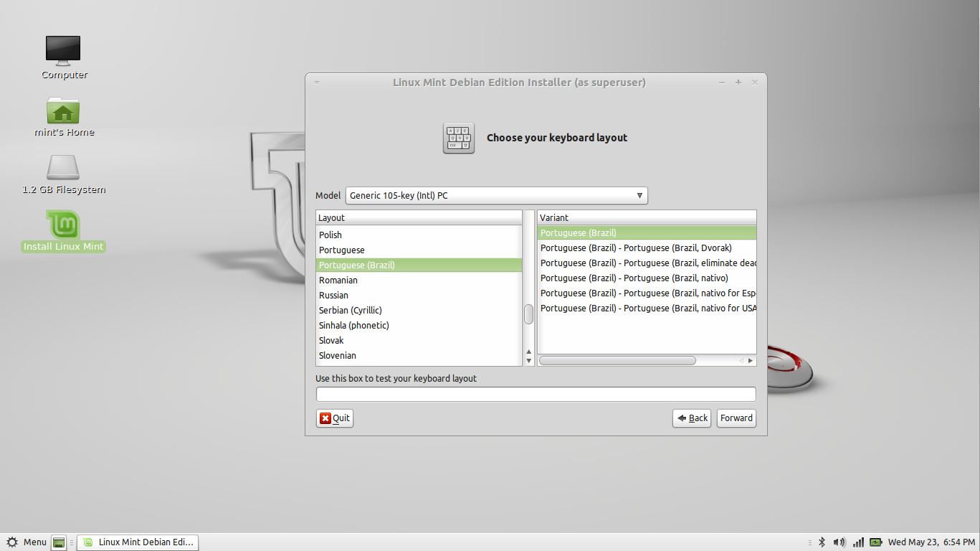This screenshot has width=980, height=551.
Task: Click the Variant column header
Action: click(x=647, y=217)
